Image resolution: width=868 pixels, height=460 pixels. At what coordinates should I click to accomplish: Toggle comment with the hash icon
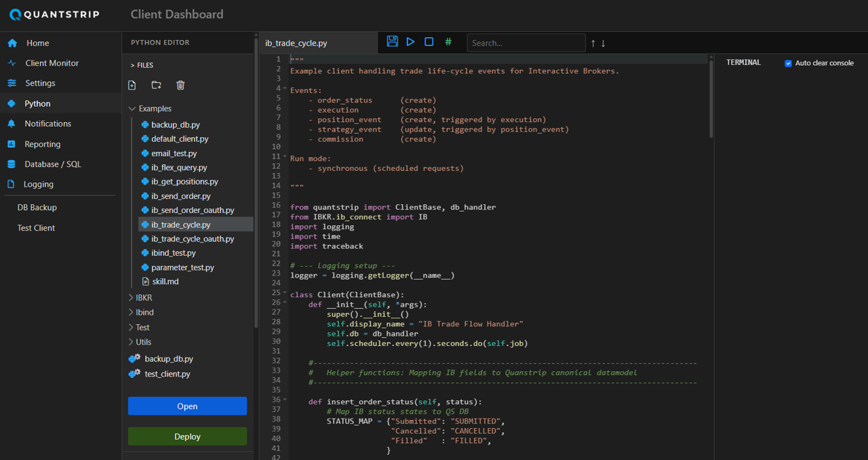click(x=448, y=41)
